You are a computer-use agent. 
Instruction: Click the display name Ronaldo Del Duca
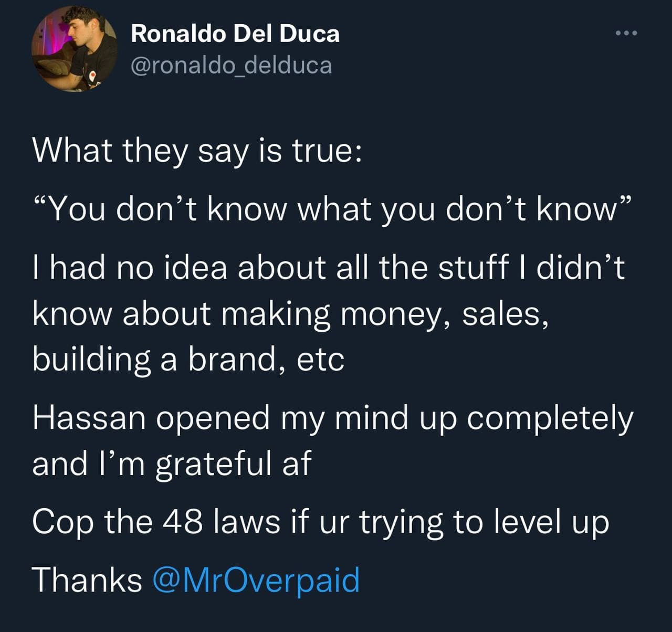(235, 34)
